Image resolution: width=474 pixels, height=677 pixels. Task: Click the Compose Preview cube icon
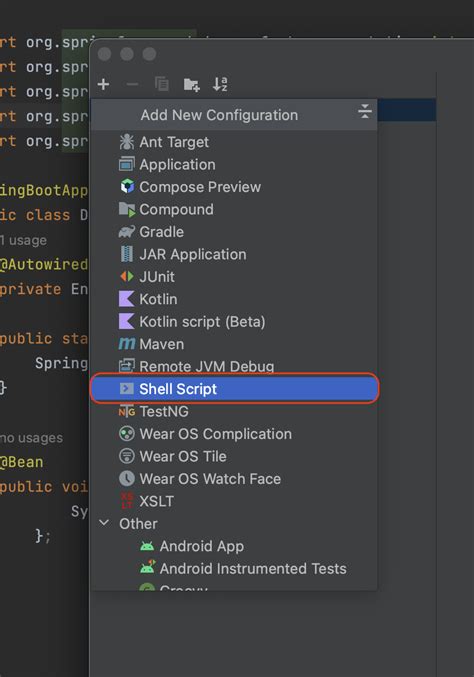127,187
